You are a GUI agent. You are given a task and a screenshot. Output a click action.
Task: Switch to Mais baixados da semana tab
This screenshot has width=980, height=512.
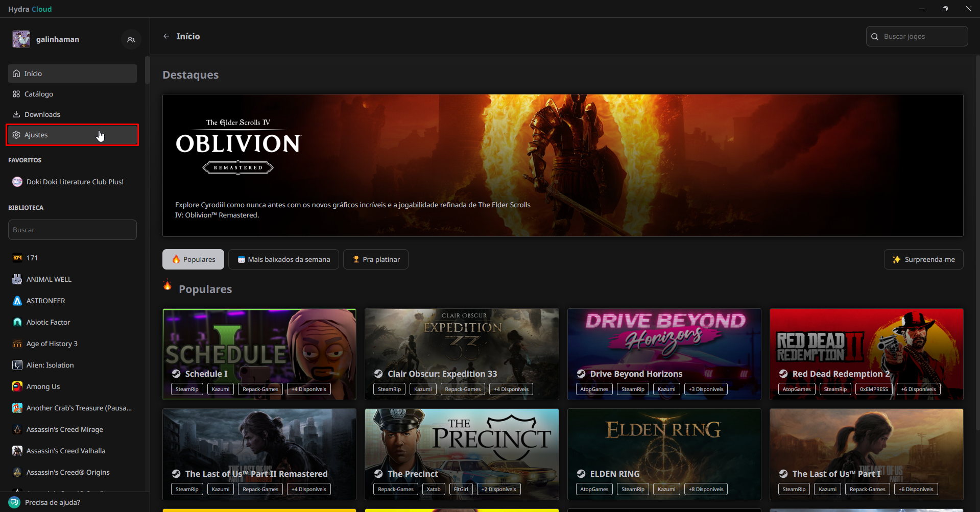(283, 259)
